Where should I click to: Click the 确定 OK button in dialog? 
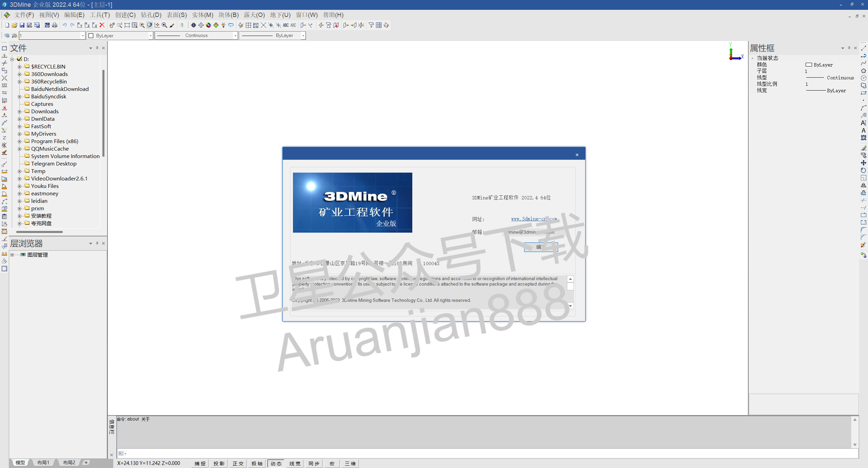pyautogui.click(x=541, y=247)
